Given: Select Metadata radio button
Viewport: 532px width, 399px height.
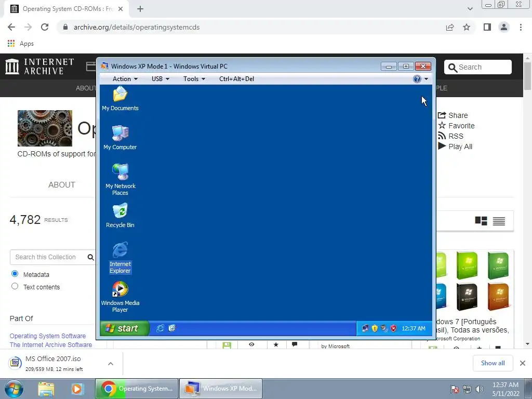Looking at the screenshot, I should [x=15, y=274].
